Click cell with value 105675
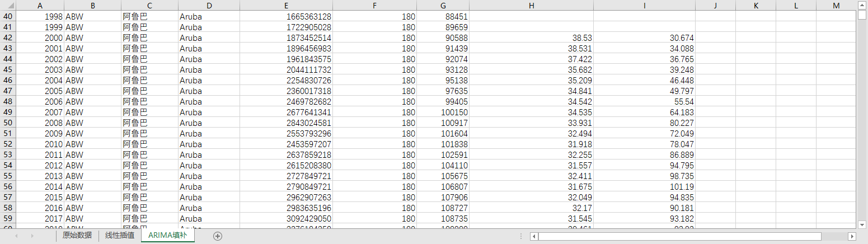Screen dimensions: 868x244 (x=443, y=176)
